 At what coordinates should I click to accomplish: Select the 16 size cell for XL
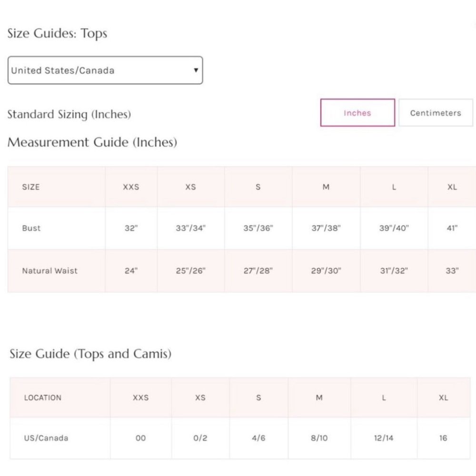443,438
